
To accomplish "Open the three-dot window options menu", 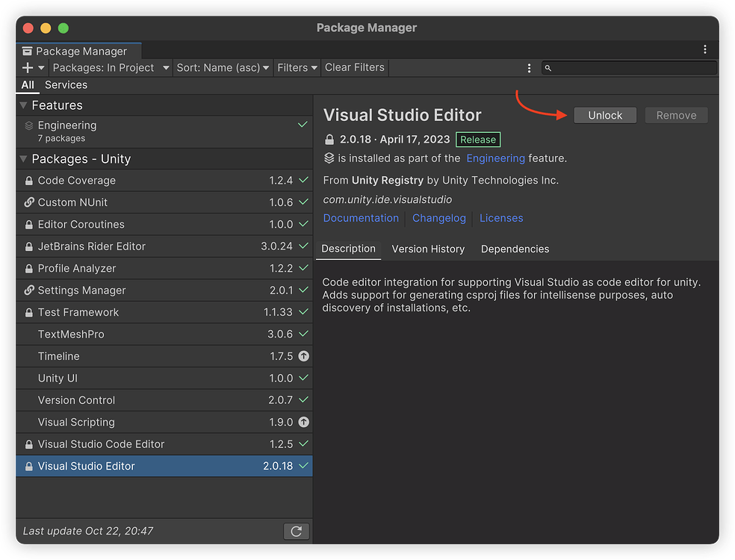I will pos(704,49).
